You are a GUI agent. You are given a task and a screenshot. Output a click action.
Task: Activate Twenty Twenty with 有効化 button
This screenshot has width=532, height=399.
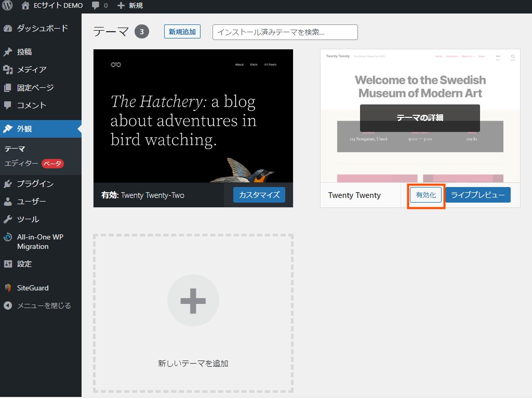click(x=425, y=195)
